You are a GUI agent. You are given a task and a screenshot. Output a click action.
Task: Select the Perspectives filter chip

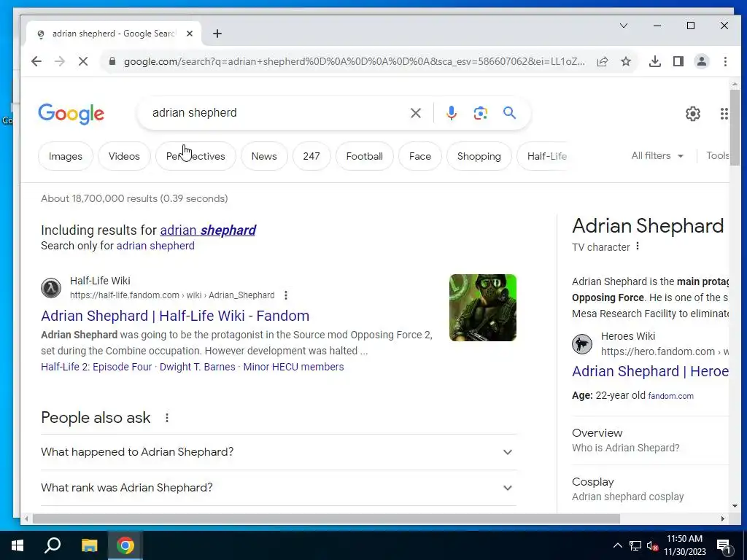196,156
